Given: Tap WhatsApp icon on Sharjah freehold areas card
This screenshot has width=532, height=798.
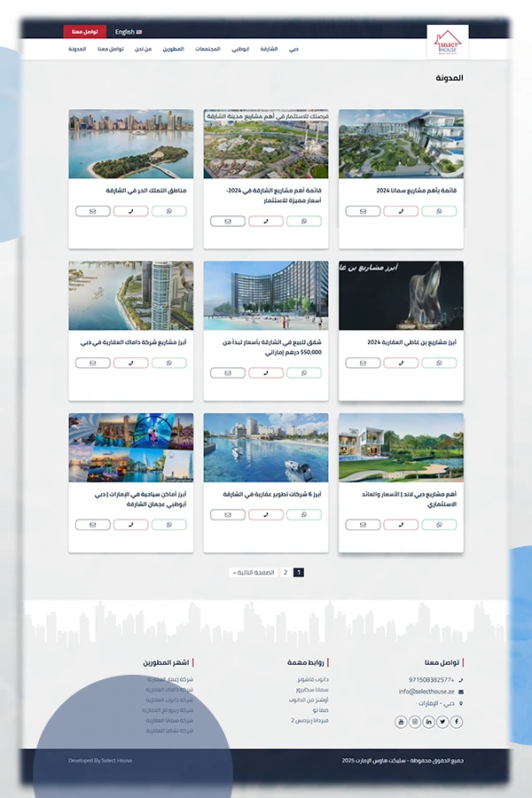Looking at the screenshot, I should click(x=169, y=211).
